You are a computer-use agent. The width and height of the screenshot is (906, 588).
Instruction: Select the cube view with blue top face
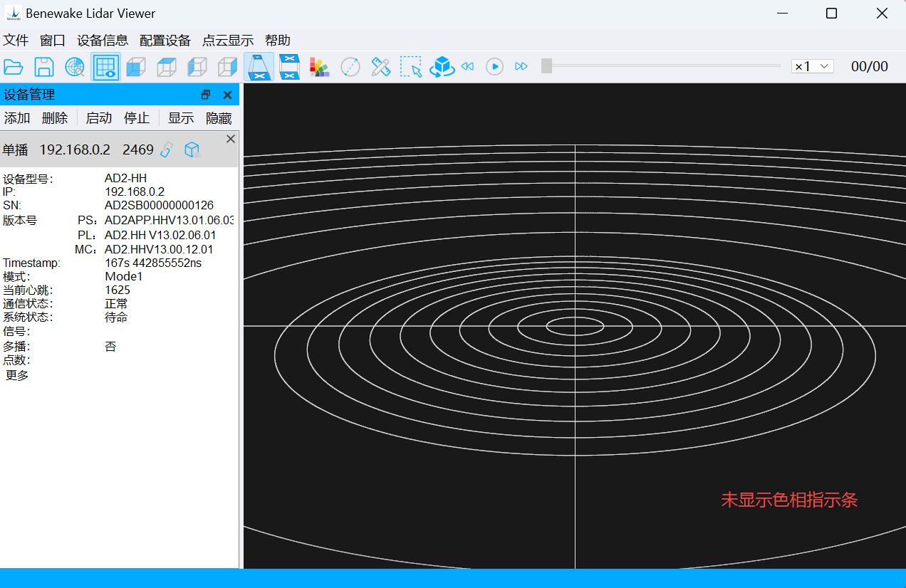tap(167, 67)
